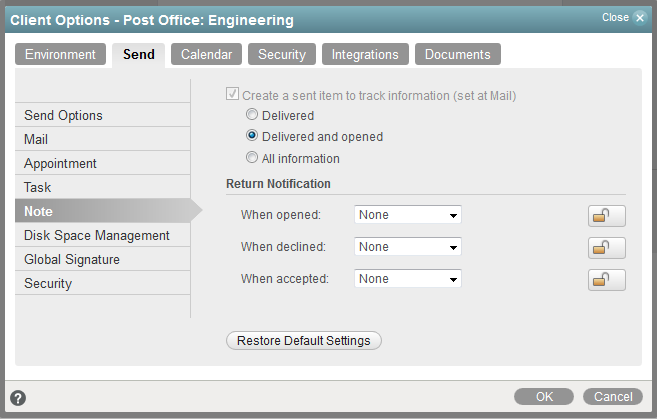Open the When opened dropdown
This screenshot has width=657, height=419.
click(408, 215)
